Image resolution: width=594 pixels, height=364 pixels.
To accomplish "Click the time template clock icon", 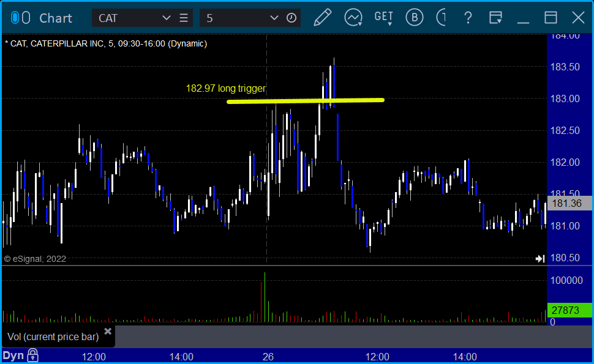I will click(x=291, y=18).
